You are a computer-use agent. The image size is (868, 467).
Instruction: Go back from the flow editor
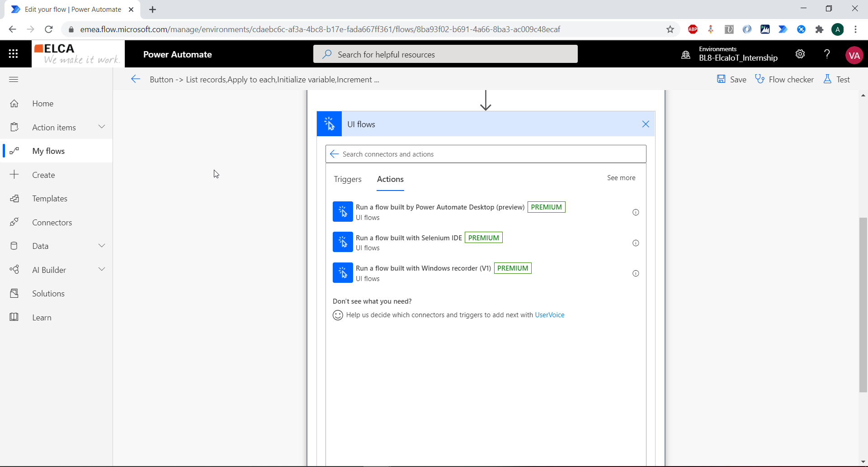136,79
